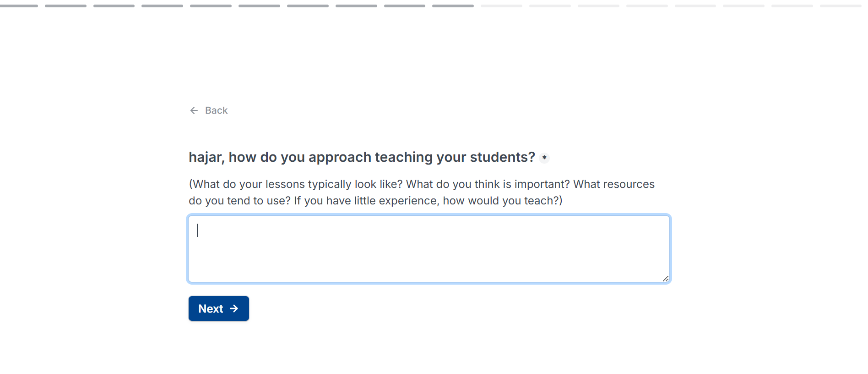868x374 pixels.
Task: Click the right arrow icon inside Next
Action: [234, 308]
